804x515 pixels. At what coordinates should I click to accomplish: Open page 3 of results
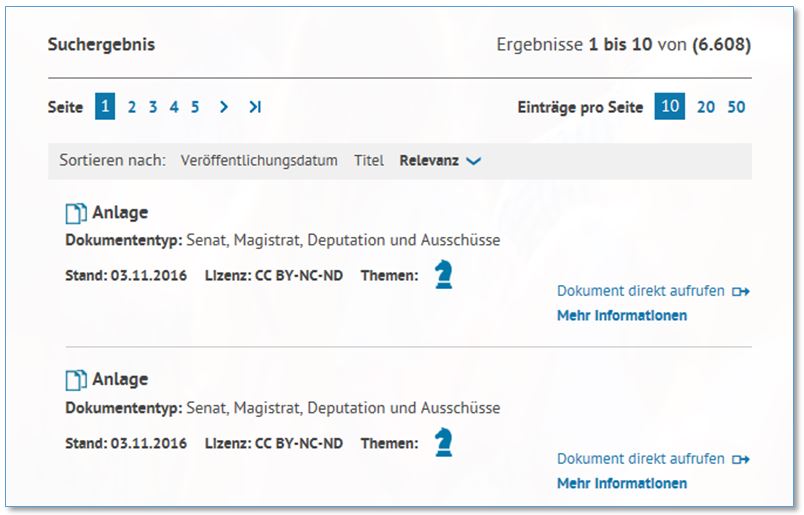[x=153, y=107]
